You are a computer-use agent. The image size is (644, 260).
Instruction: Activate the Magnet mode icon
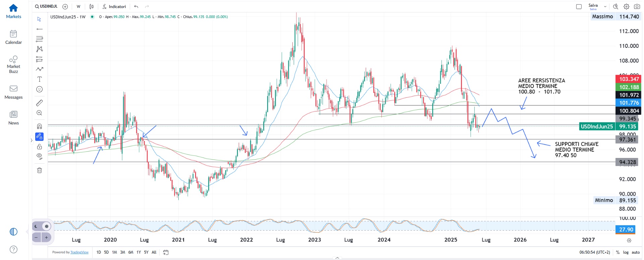(x=40, y=126)
